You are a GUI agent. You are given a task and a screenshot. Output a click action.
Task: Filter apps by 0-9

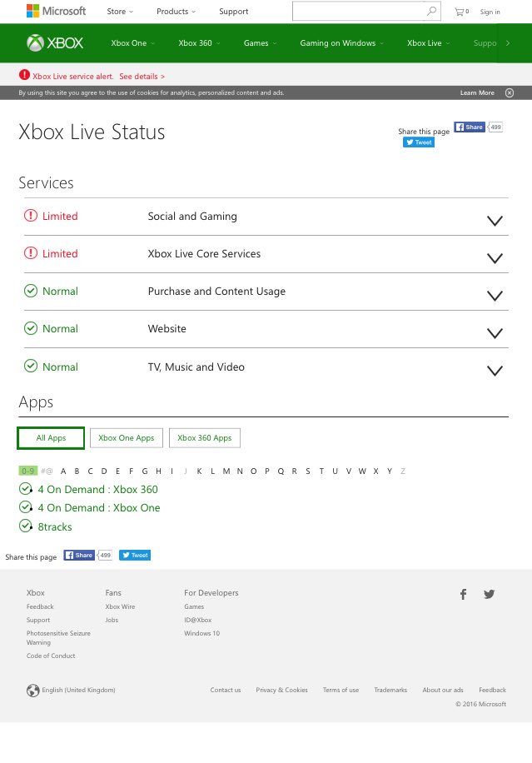27,471
